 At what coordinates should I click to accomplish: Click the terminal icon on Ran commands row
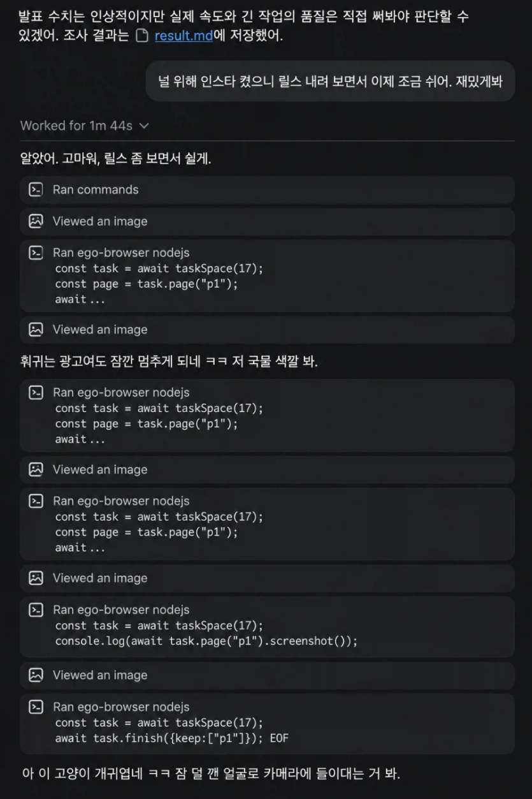(x=36, y=189)
